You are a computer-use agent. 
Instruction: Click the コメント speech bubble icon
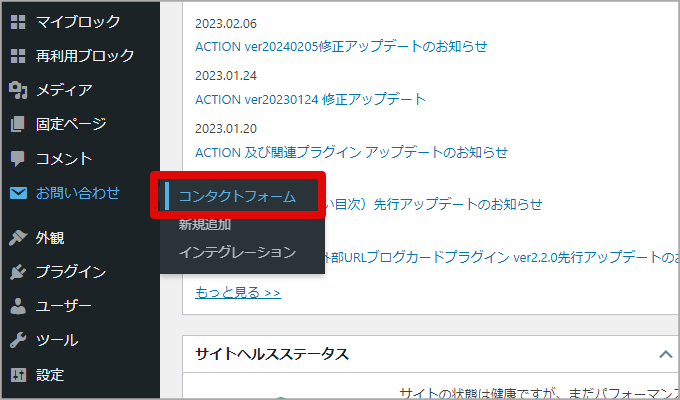(x=18, y=159)
